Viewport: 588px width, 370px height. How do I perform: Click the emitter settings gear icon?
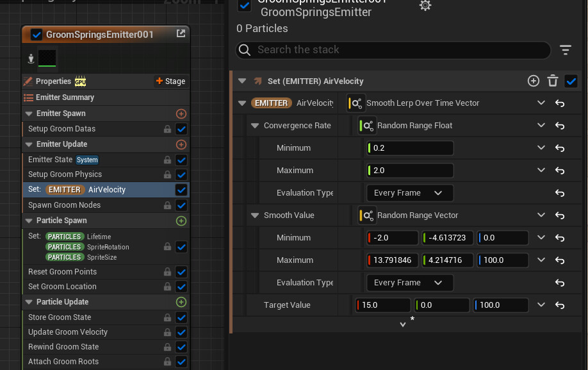(x=425, y=6)
